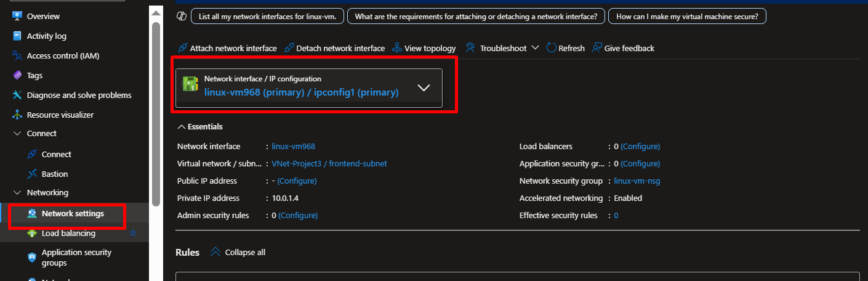The height and width of the screenshot is (281, 868).
Task: Collapse the Connect group in sidebar
Action: pos(17,134)
